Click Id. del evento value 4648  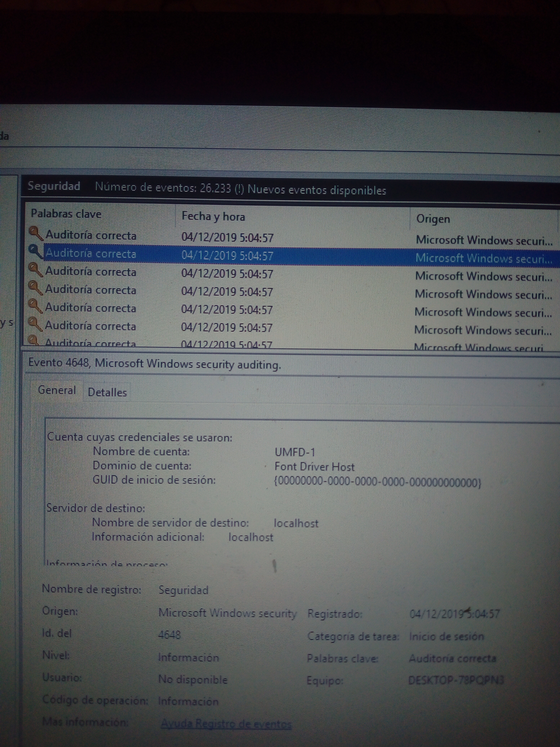click(169, 635)
